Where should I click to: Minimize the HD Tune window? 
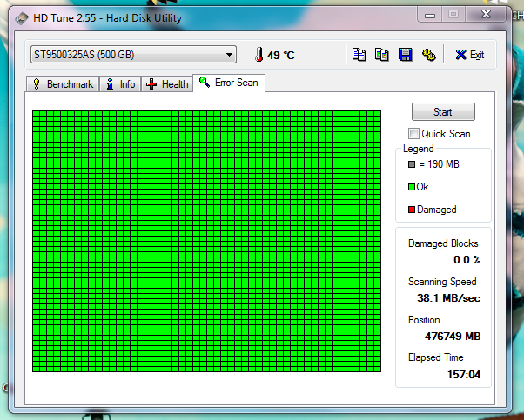click(x=430, y=15)
